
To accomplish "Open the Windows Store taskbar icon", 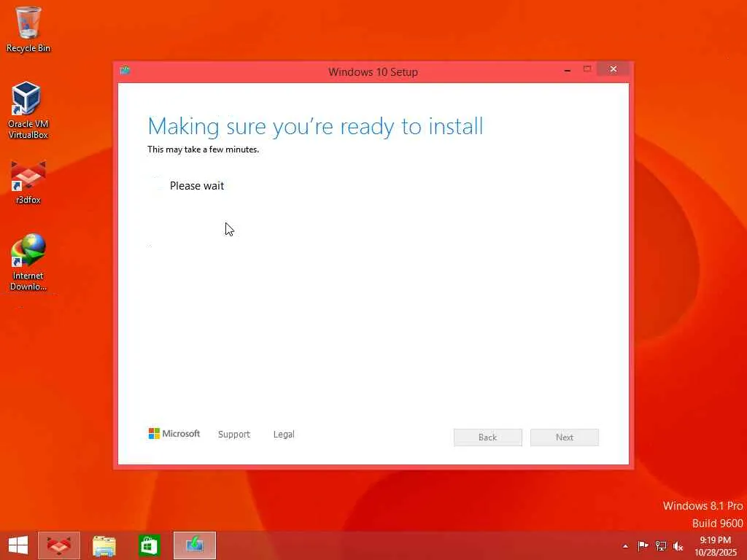I will pyautogui.click(x=149, y=545).
